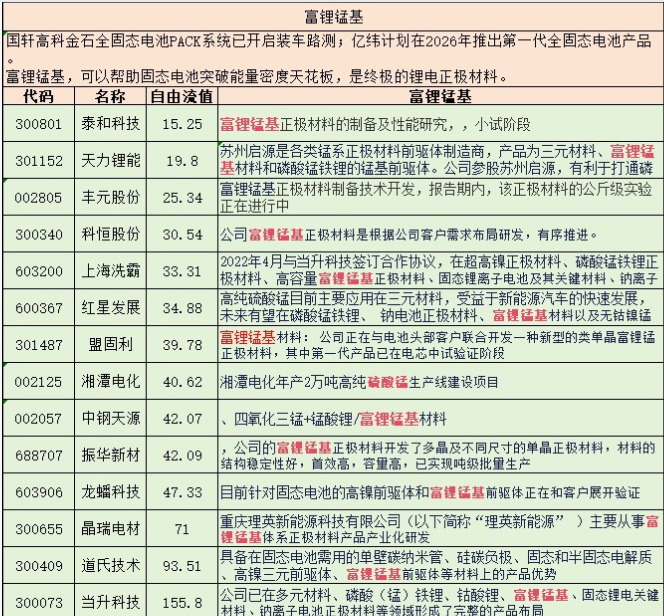Select description cell mentioning 2022年4月与当升科技
Screen dimensions: 664x616
coord(441,271)
